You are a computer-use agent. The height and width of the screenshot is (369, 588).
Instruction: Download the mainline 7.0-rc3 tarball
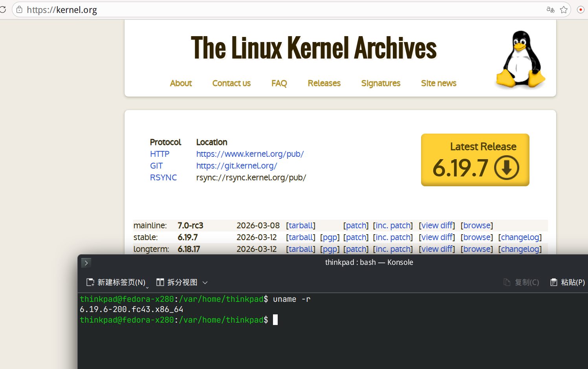pyautogui.click(x=301, y=226)
